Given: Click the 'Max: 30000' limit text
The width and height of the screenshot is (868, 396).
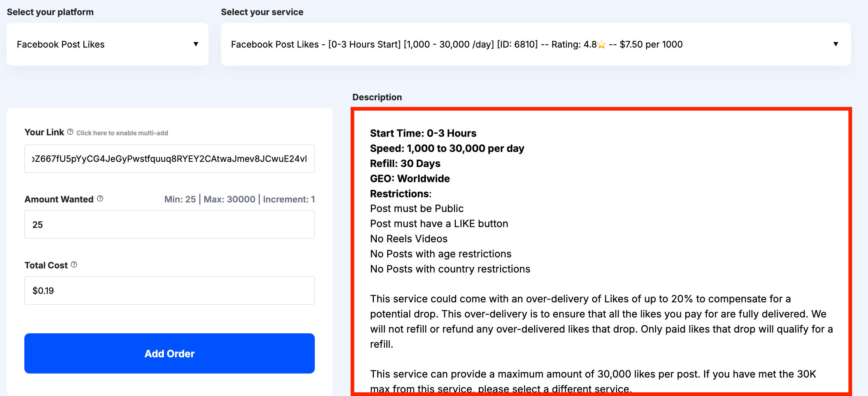Looking at the screenshot, I should click(229, 199).
